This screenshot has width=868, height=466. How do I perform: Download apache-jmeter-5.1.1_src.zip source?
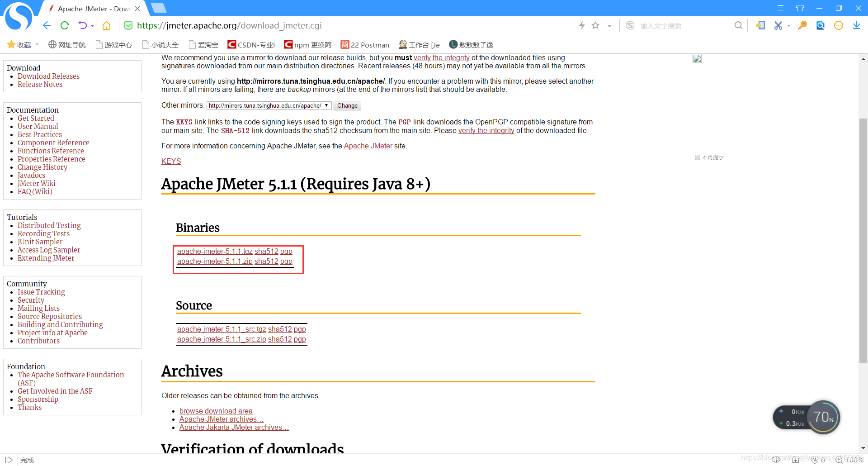click(x=222, y=339)
